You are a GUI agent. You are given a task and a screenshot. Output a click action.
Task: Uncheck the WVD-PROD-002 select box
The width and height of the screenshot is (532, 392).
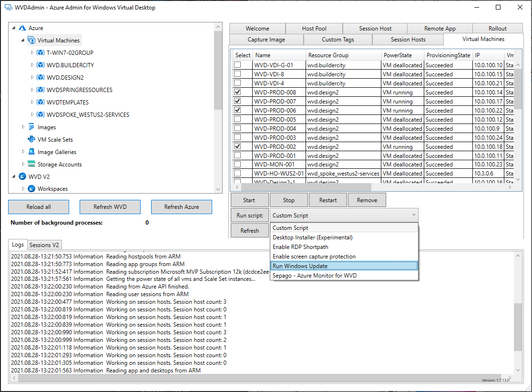click(x=237, y=146)
